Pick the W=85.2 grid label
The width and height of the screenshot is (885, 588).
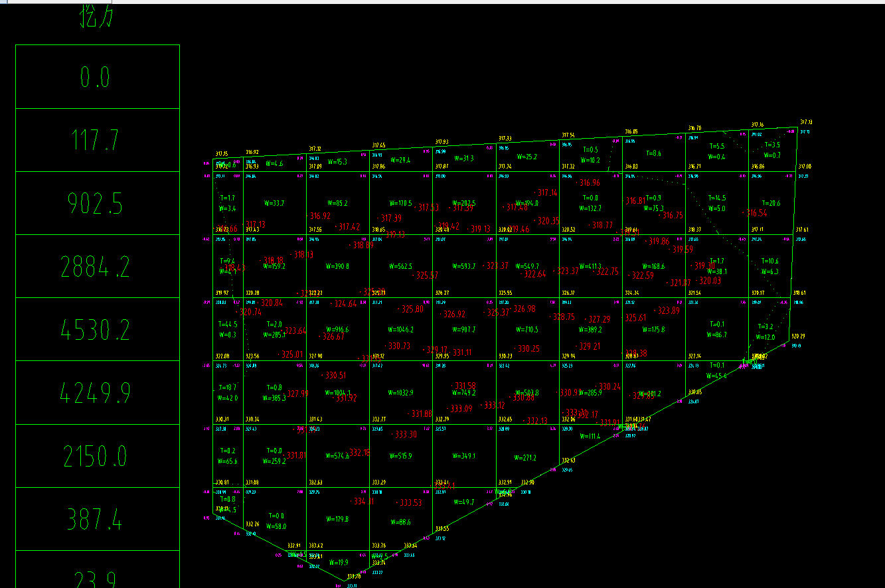pos(337,203)
